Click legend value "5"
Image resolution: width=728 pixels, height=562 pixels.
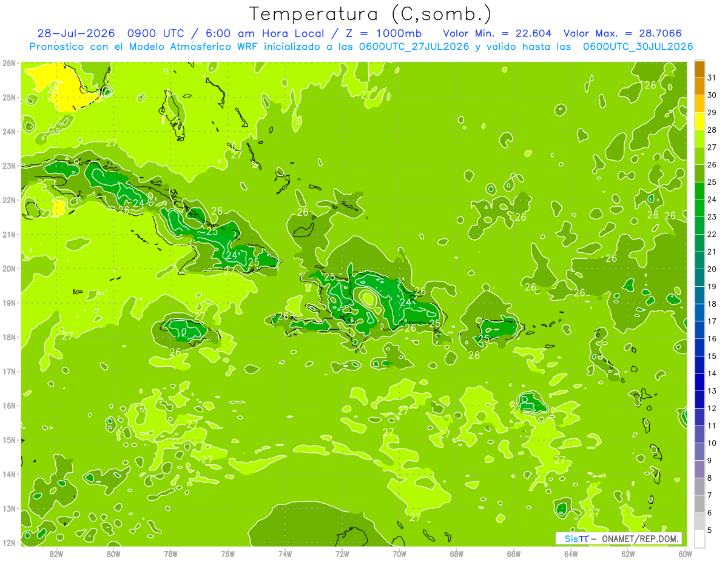click(x=710, y=530)
